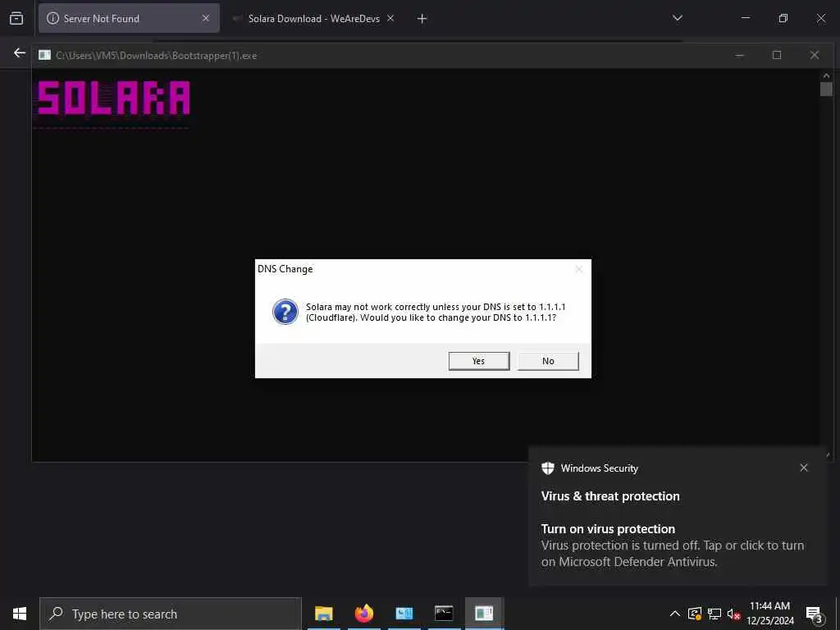The image size is (840, 630).
Task: Close the Firefox browser window
Action: tap(820, 18)
